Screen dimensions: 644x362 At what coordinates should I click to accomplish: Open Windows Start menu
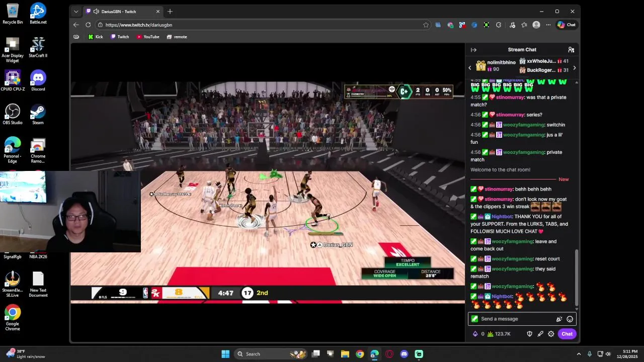tap(225, 354)
